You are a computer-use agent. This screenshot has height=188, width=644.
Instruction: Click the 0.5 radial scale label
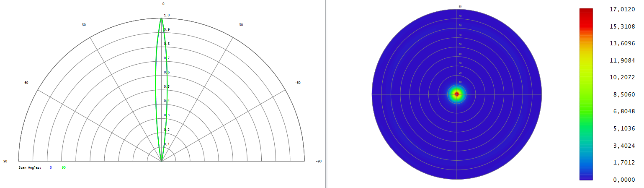tap(167, 86)
